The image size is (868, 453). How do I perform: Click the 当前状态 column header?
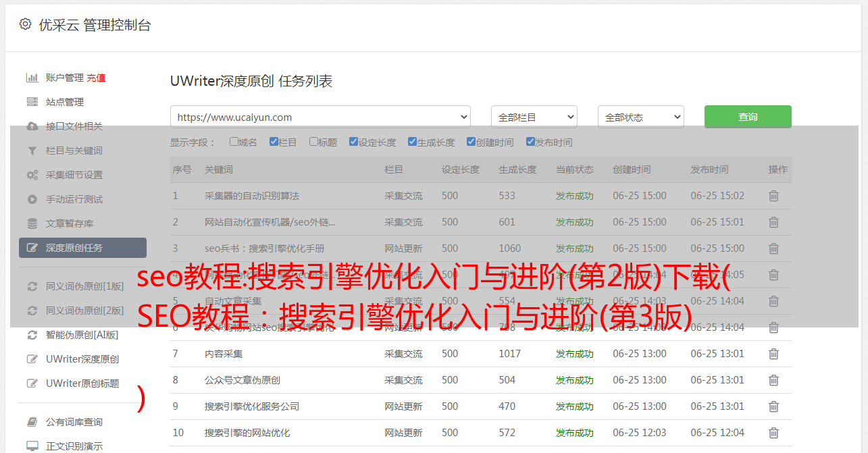(x=574, y=169)
